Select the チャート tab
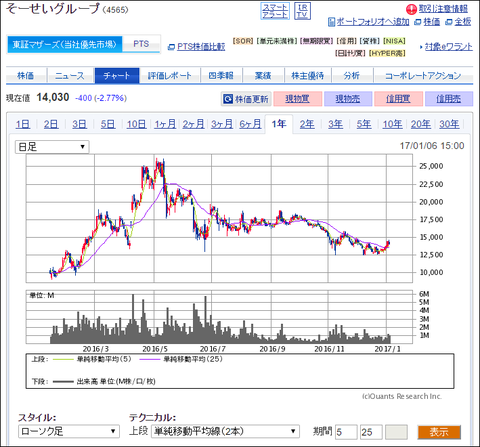This screenshot has height=447, width=480. [x=117, y=76]
